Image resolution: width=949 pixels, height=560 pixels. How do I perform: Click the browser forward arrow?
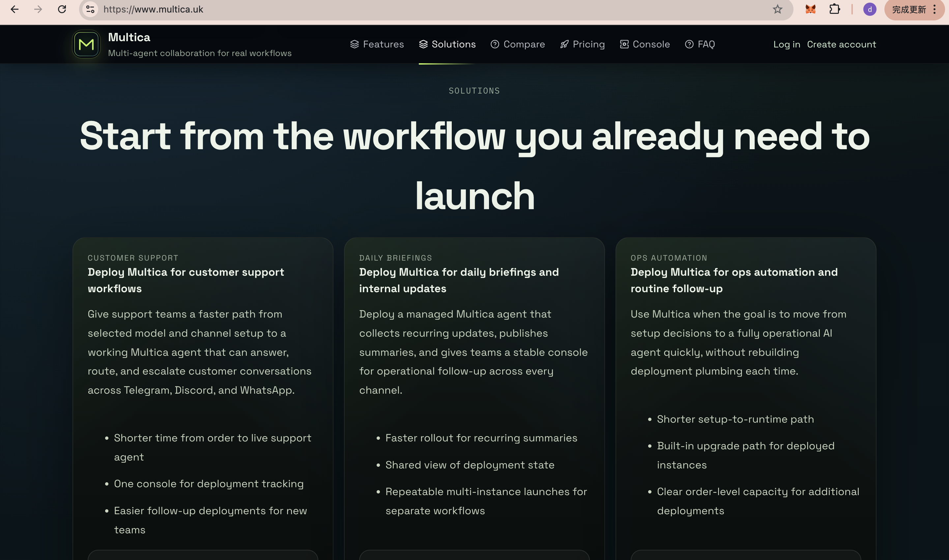(38, 9)
